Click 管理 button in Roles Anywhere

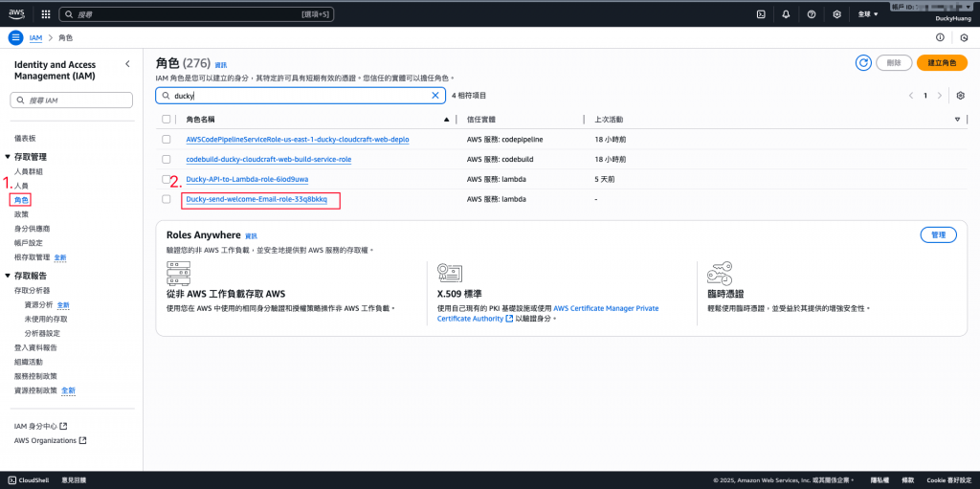coord(938,235)
